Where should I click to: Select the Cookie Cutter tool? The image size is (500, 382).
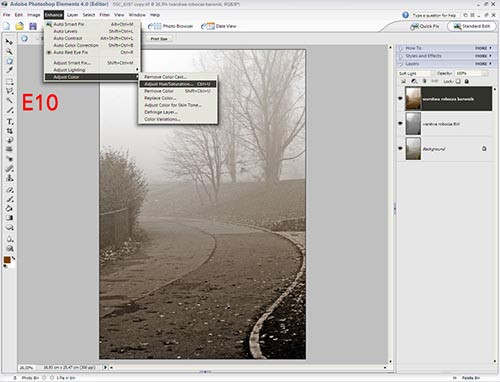9,140
